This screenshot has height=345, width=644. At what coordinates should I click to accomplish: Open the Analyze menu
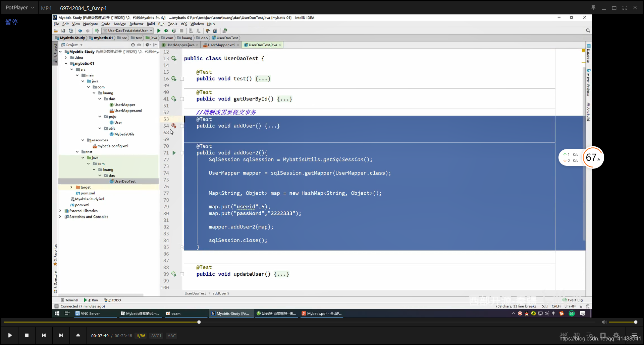[119, 24]
